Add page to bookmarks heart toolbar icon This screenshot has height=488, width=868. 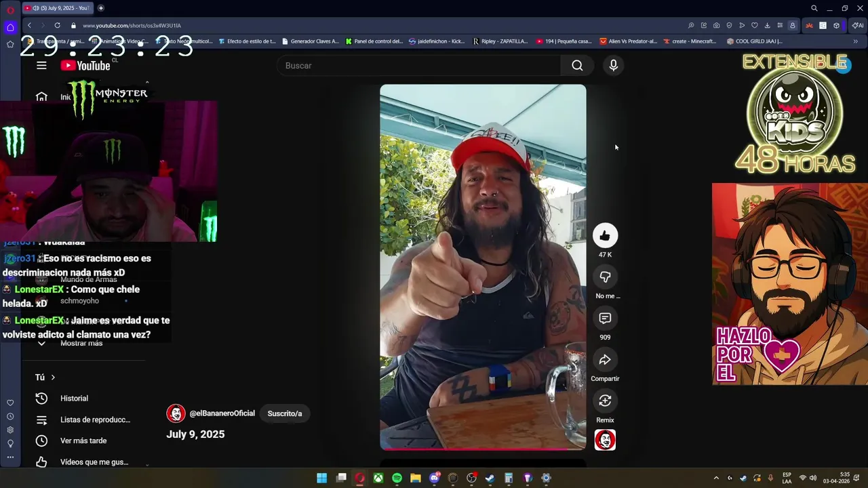[x=754, y=25]
